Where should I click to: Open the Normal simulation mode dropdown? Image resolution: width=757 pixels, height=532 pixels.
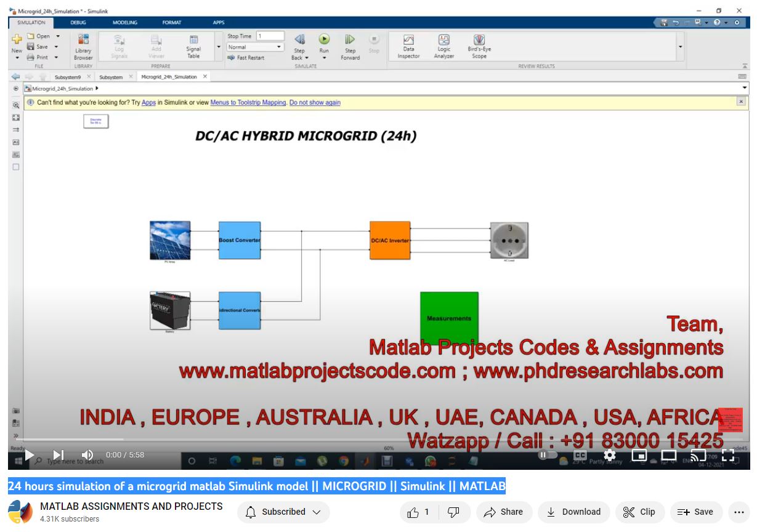click(255, 47)
